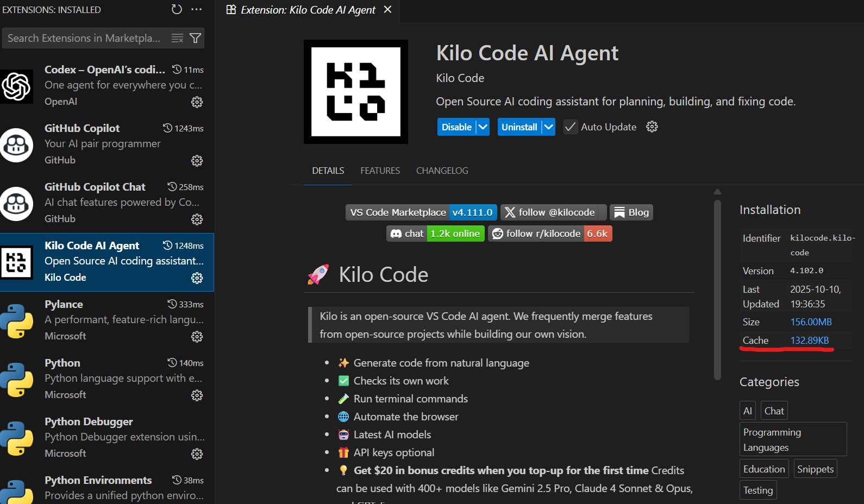Open the follow r/kilocode Reddit badge
864x504 pixels.
click(x=550, y=234)
